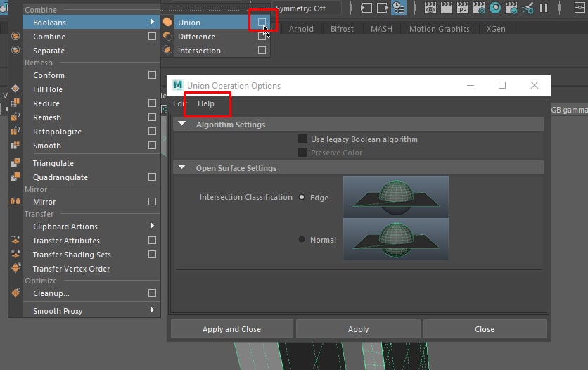Screen dimensions: 588x370
Task: Start IPR render from the toolbar
Action: [462, 8]
